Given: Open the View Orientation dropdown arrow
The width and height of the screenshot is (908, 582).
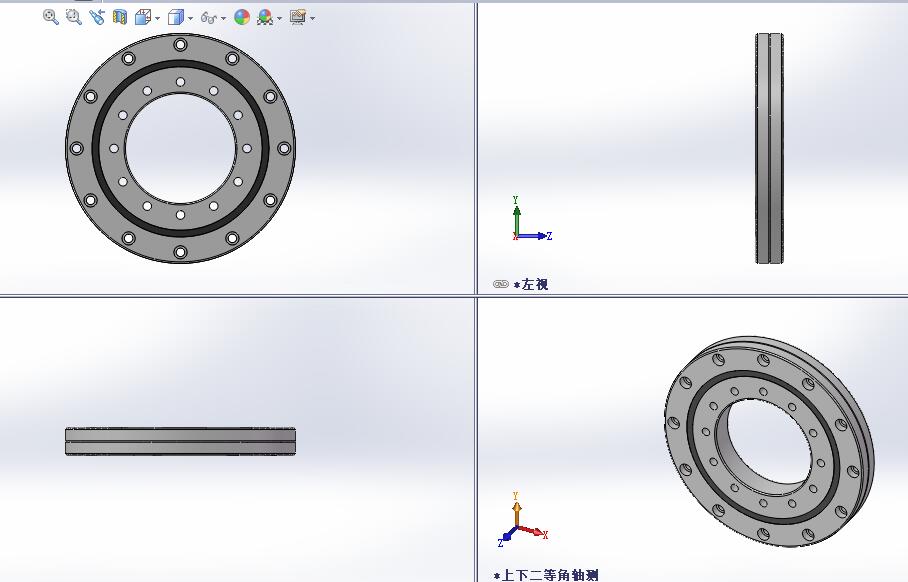Looking at the screenshot, I should 158,19.
